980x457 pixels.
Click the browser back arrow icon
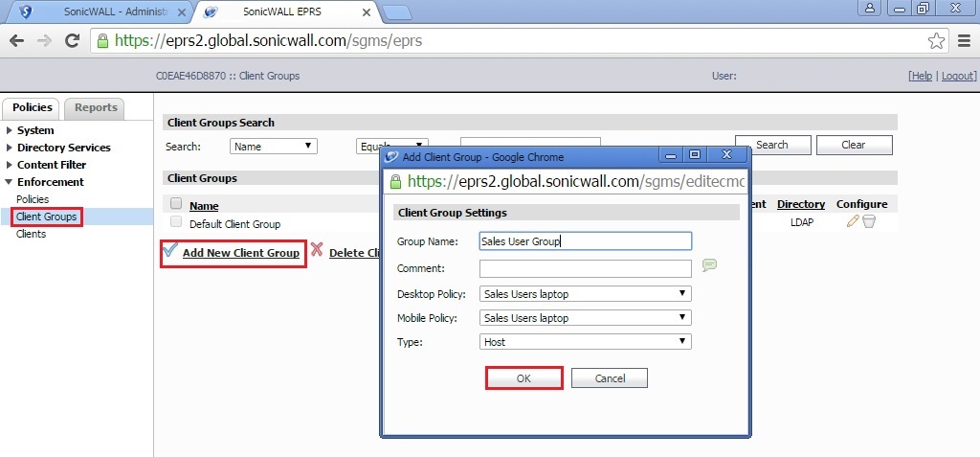[x=17, y=41]
